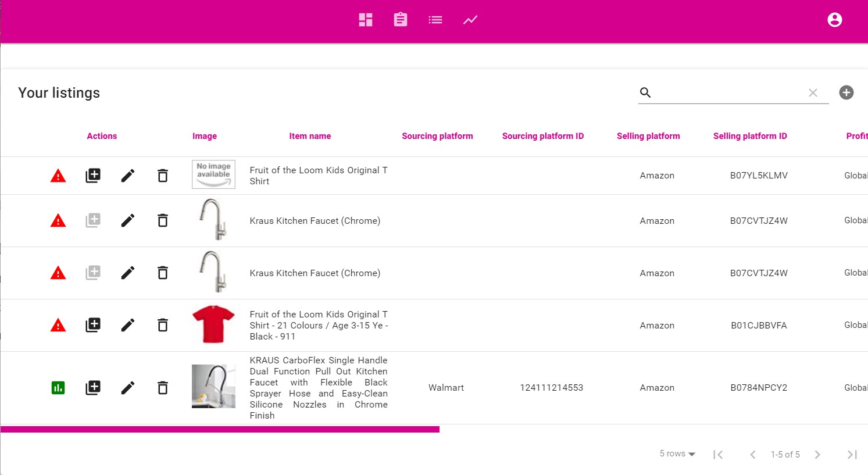Click the red T-shirt product thumbnail
This screenshot has height=475, width=868.
click(x=213, y=324)
